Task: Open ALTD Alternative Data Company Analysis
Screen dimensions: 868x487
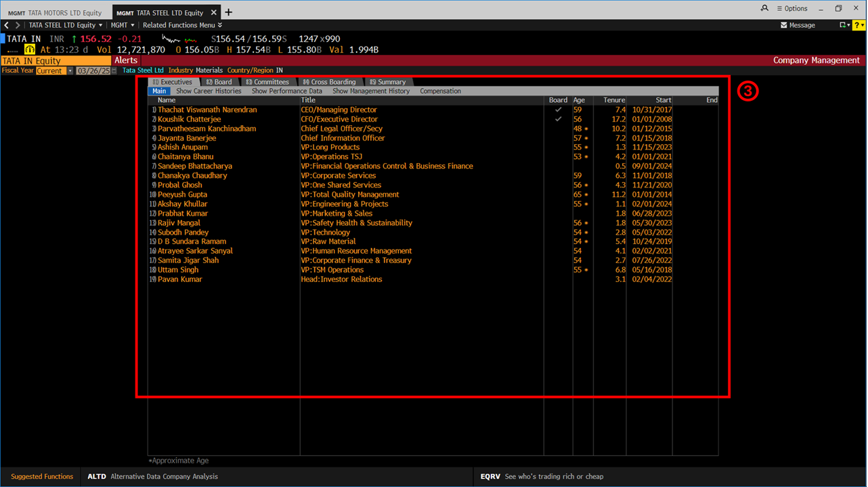Action: [152, 477]
